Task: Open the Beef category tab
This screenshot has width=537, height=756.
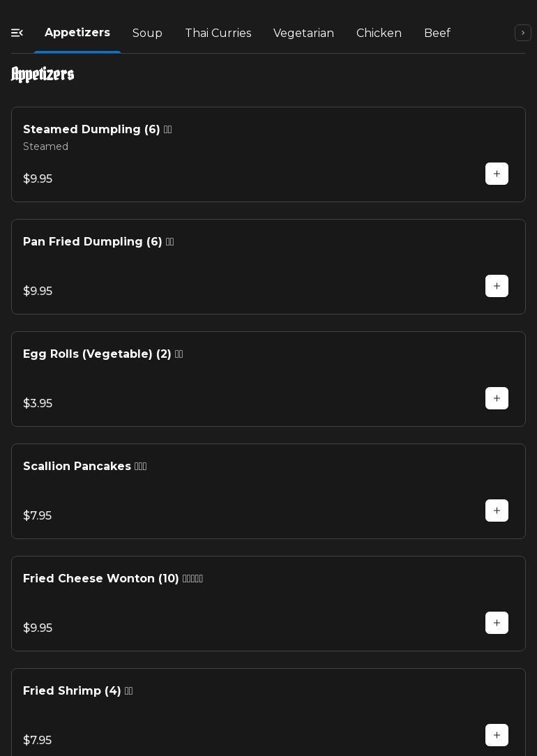Action: 437,33
